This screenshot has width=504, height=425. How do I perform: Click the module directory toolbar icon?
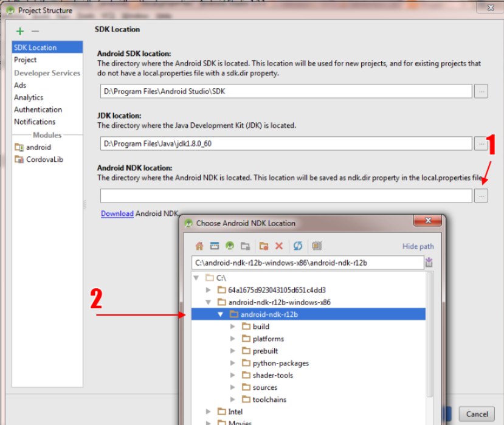(245, 246)
